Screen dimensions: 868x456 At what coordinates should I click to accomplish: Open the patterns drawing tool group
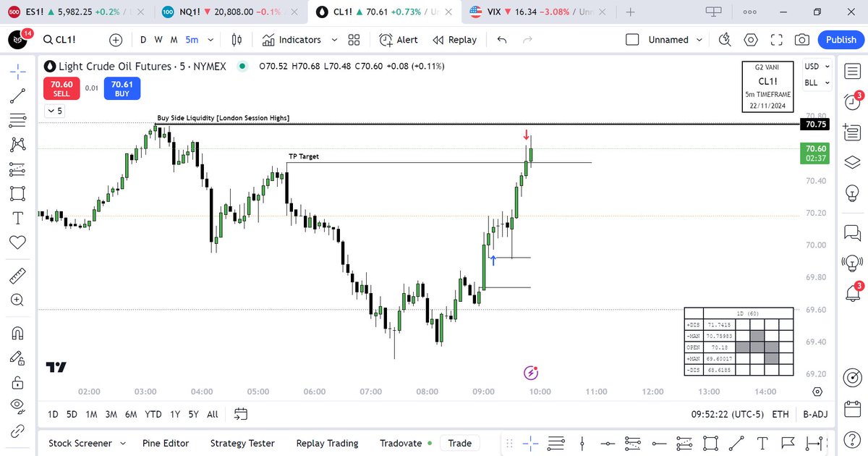(18, 144)
